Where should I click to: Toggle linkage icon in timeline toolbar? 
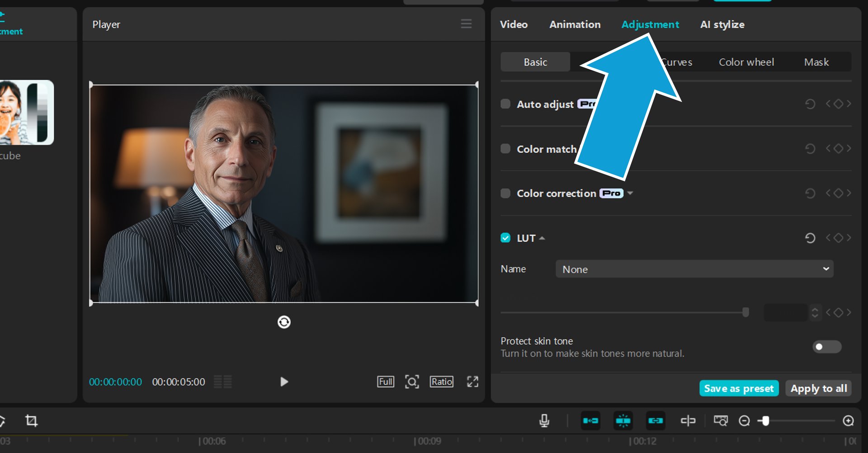click(656, 421)
